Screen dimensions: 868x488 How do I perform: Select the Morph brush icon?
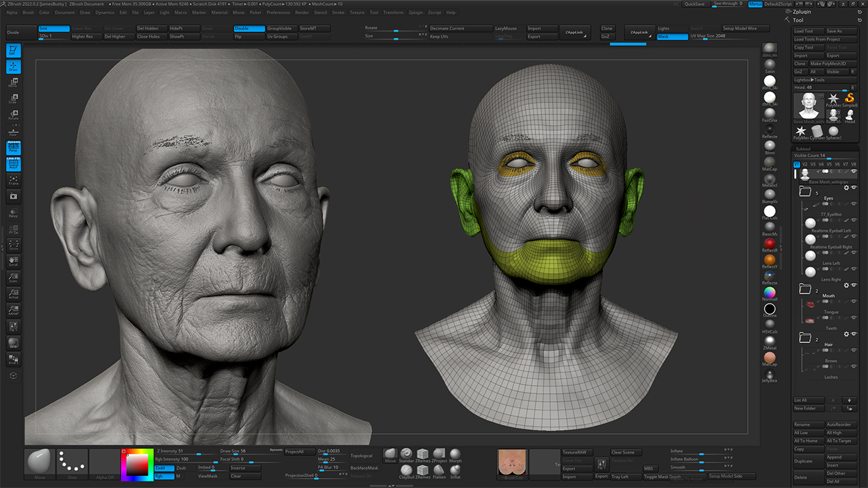[x=455, y=454]
